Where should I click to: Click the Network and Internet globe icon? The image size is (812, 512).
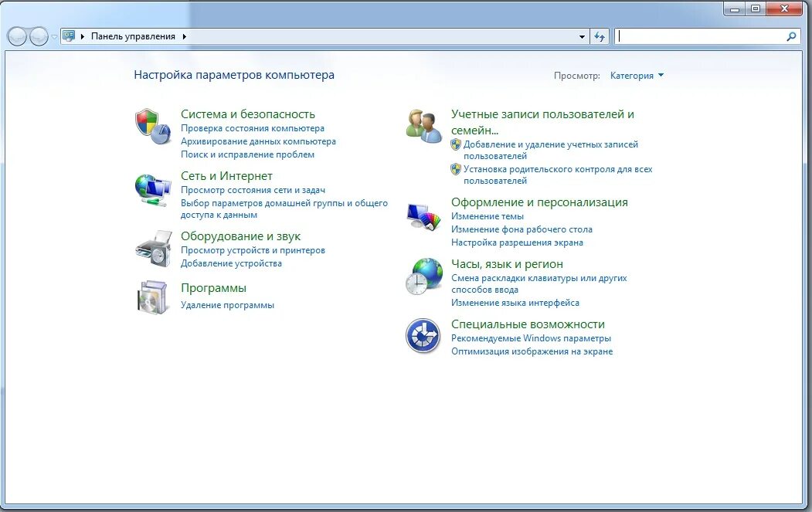click(x=153, y=190)
